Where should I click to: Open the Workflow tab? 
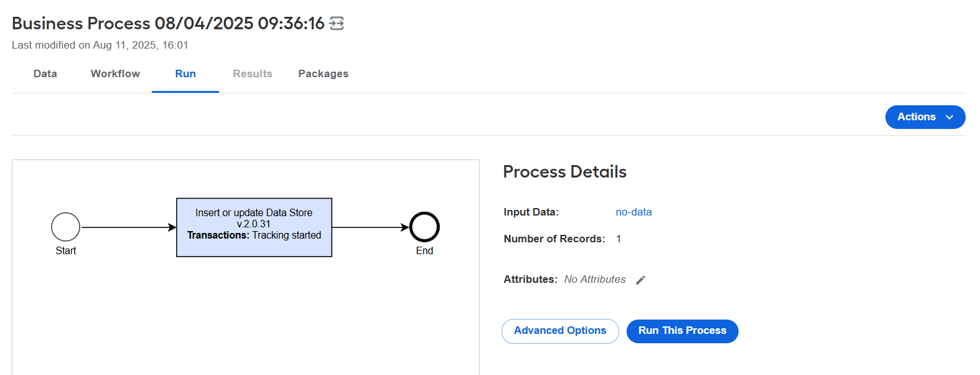tap(115, 74)
